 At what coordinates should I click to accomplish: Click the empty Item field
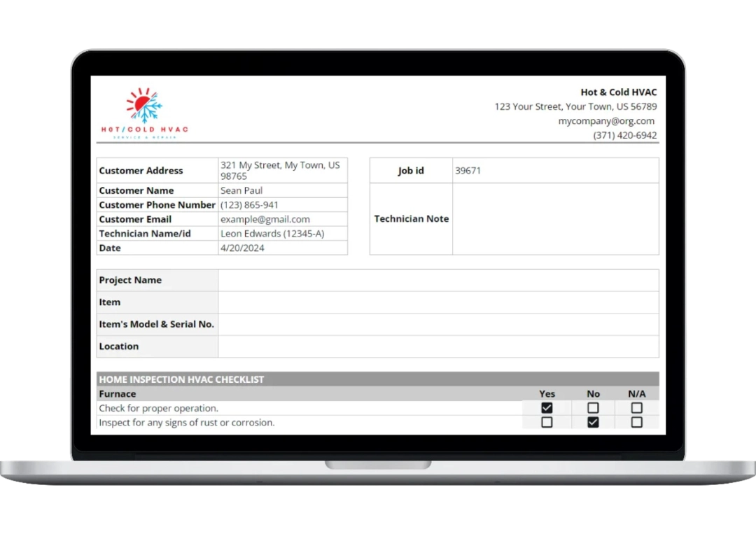coord(438,302)
